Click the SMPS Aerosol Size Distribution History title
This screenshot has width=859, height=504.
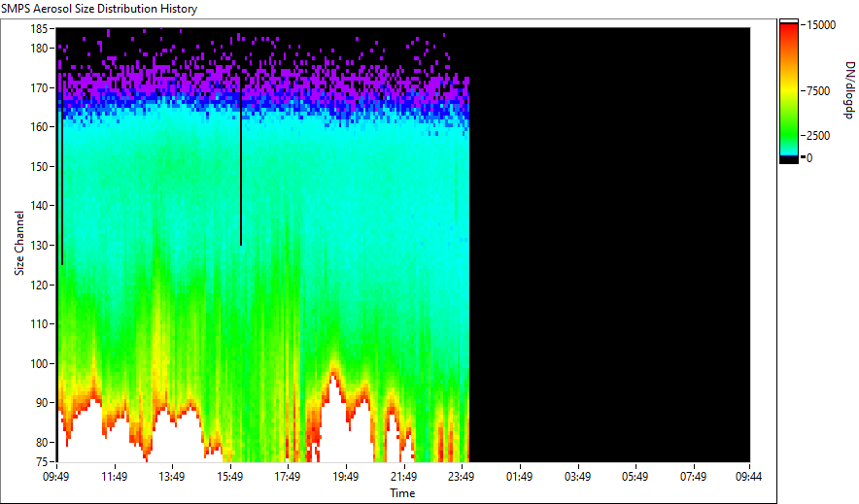pyautogui.click(x=99, y=9)
